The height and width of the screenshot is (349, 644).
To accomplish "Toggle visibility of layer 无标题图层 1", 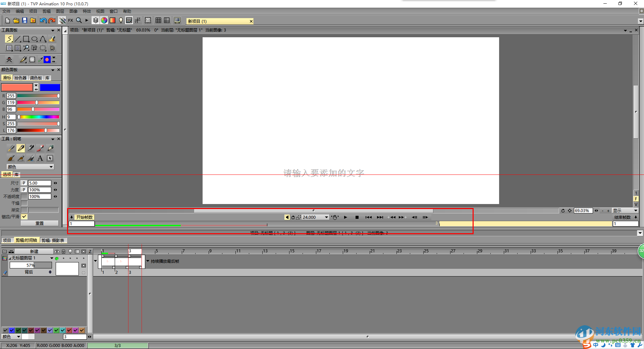I will click(57, 258).
